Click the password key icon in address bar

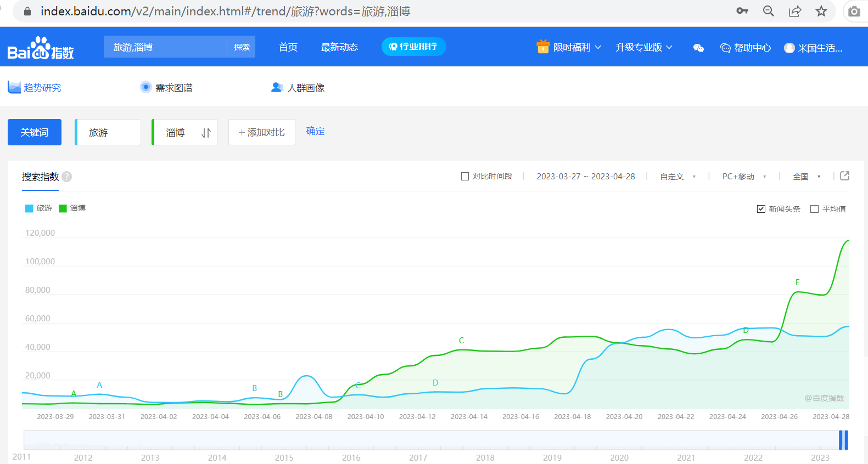[742, 12]
